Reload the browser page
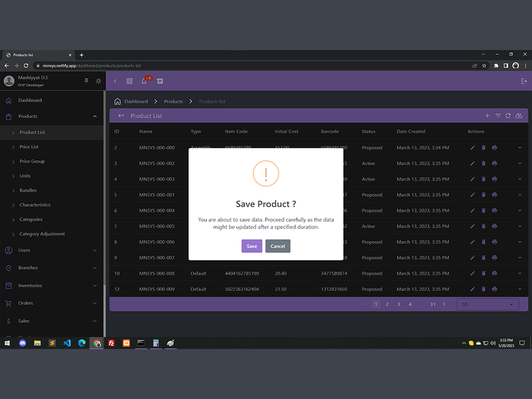Image resolution: width=532 pixels, height=399 pixels. [26, 65]
